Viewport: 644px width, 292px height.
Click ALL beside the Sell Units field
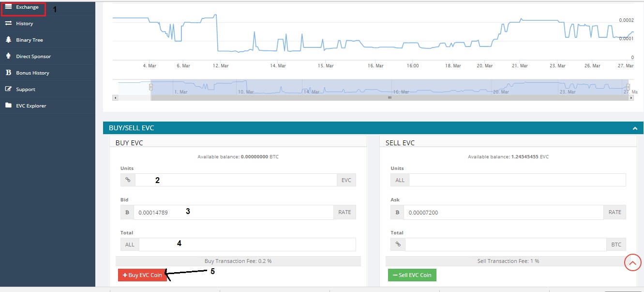point(400,180)
